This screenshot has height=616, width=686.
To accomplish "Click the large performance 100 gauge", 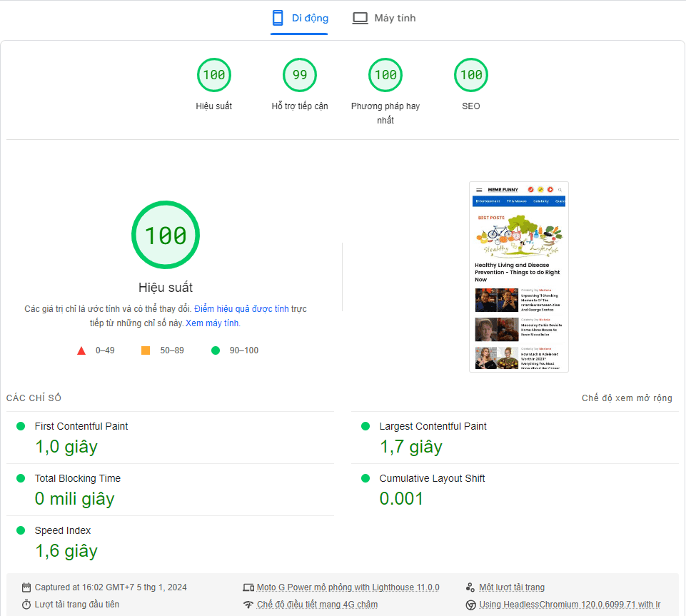I will coord(166,235).
